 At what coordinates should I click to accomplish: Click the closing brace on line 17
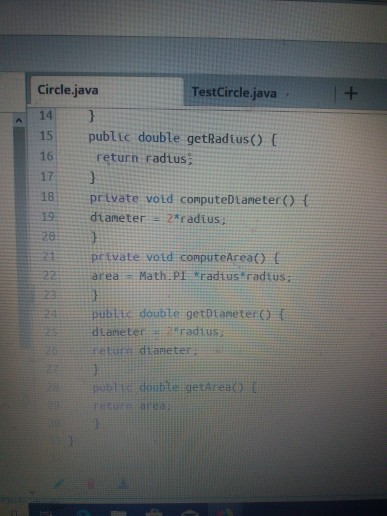(93, 177)
